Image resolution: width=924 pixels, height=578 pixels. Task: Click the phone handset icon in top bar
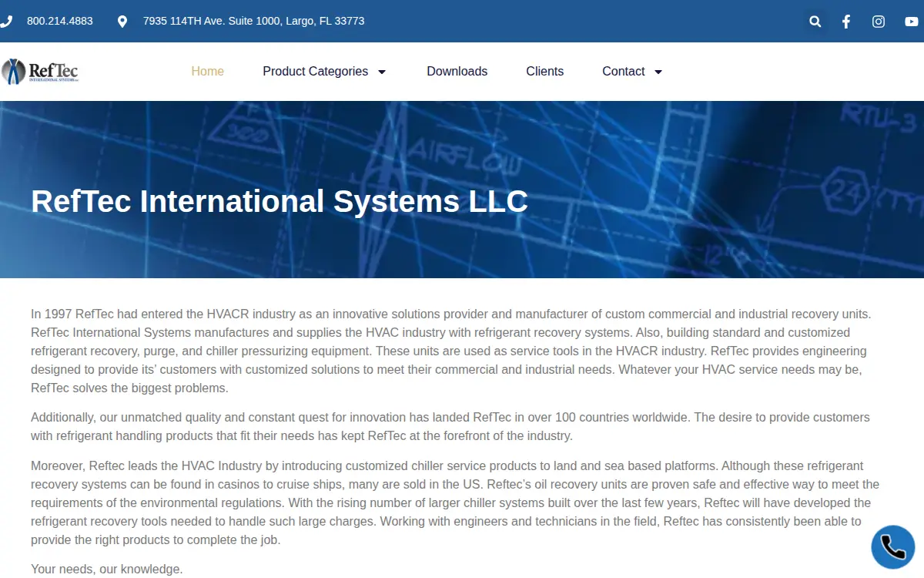[5, 22]
